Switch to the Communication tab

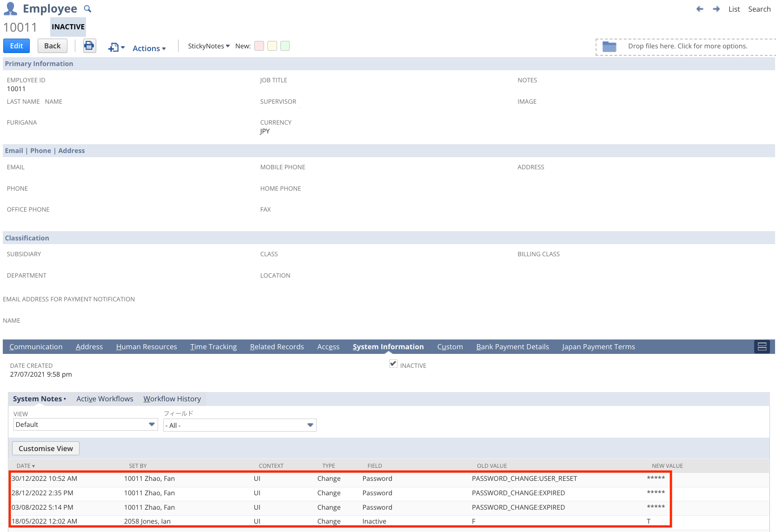36,347
